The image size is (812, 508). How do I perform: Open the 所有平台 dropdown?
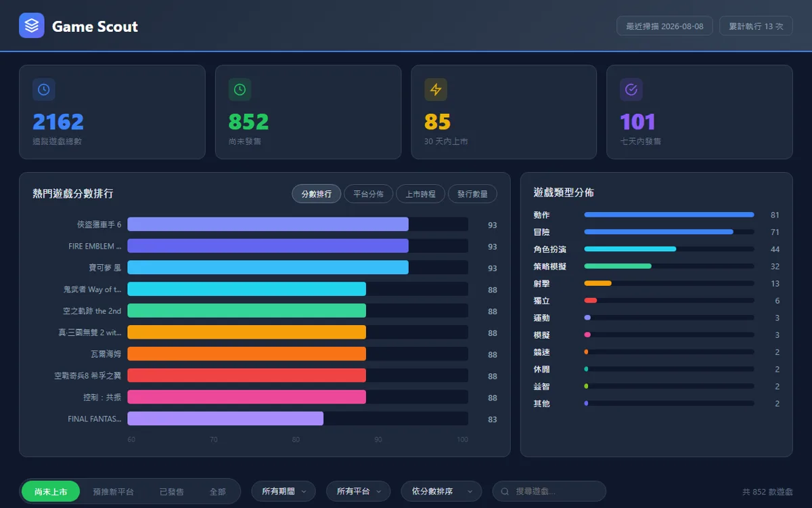pos(359,492)
